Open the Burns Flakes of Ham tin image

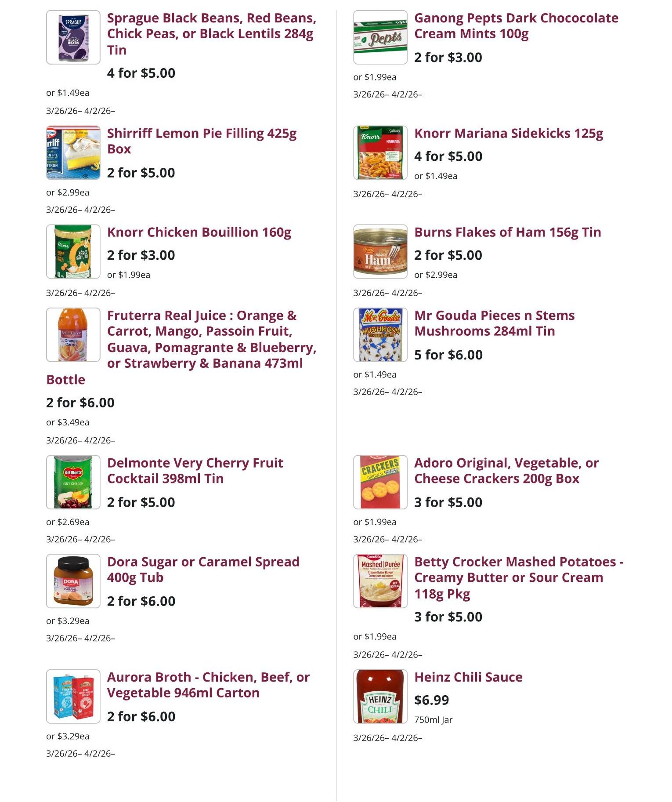click(380, 252)
